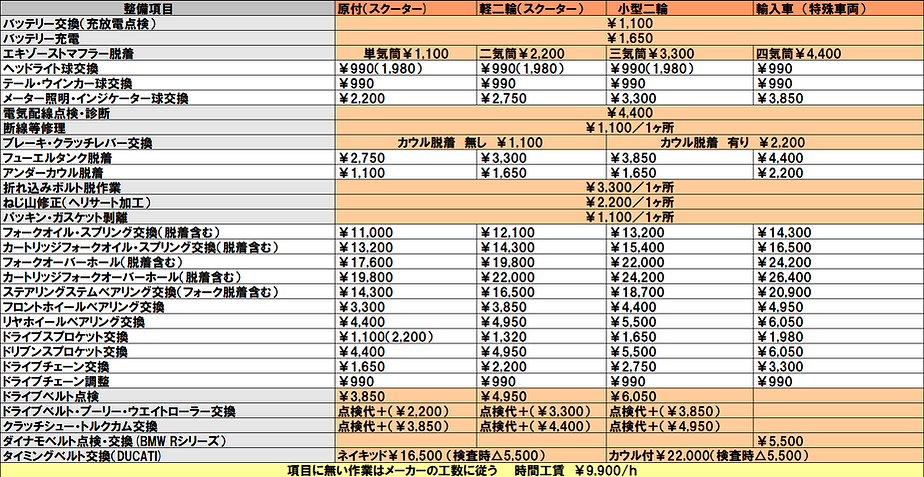The image size is (924, 477).
Task: Select the ドライブベルト点検 row label
Action: 167,395
